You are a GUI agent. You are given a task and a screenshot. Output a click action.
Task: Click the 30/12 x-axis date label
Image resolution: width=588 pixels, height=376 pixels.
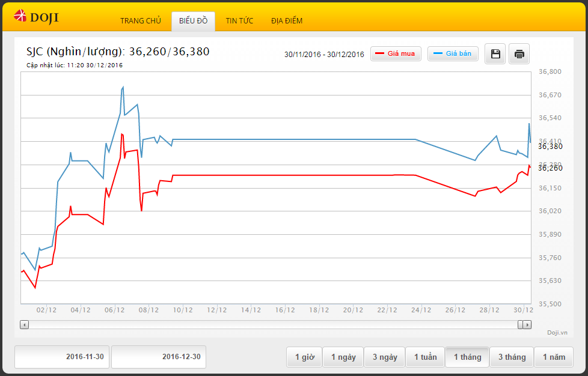click(523, 310)
